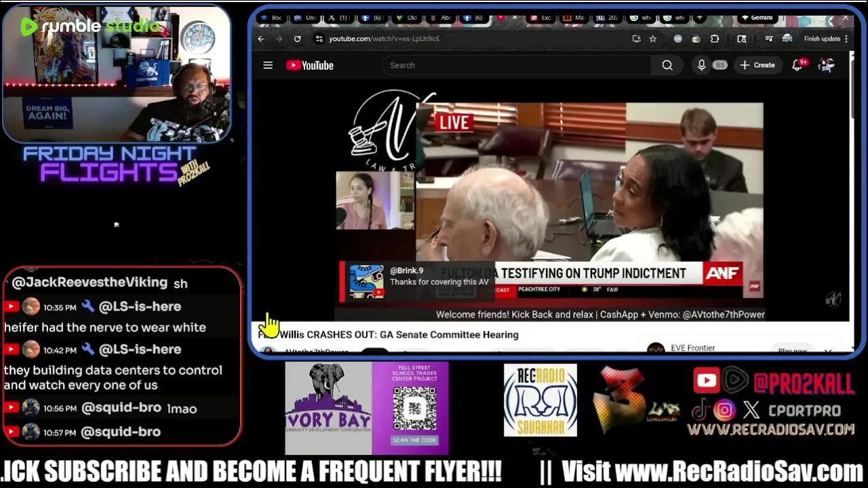This screenshot has width=868, height=488.
Task: Go back using the browser back arrow
Action: 261,39
